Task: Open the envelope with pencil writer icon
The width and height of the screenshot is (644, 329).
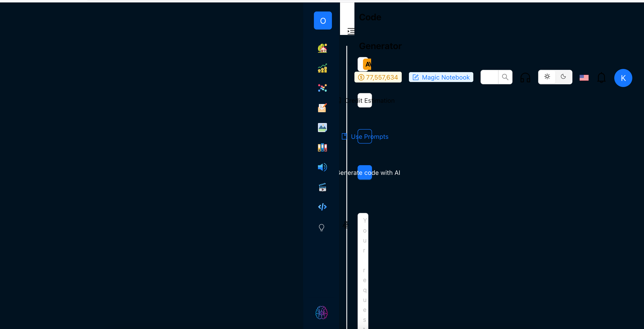Action: point(322,107)
